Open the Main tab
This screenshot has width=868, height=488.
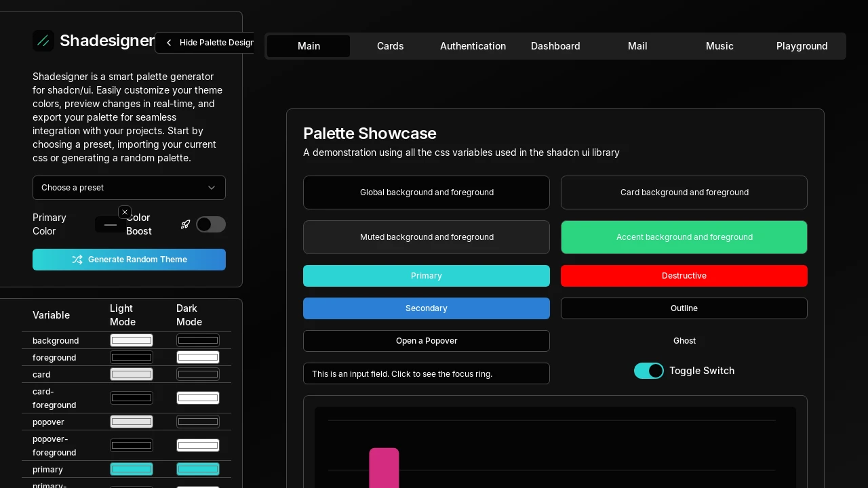(x=309, y=46)
